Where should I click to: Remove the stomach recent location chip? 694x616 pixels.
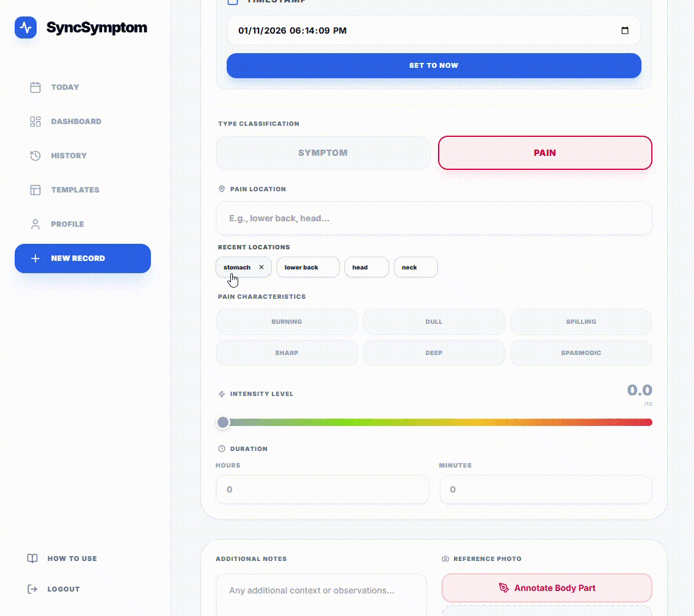pyautogui.click(x=261, y=267)
